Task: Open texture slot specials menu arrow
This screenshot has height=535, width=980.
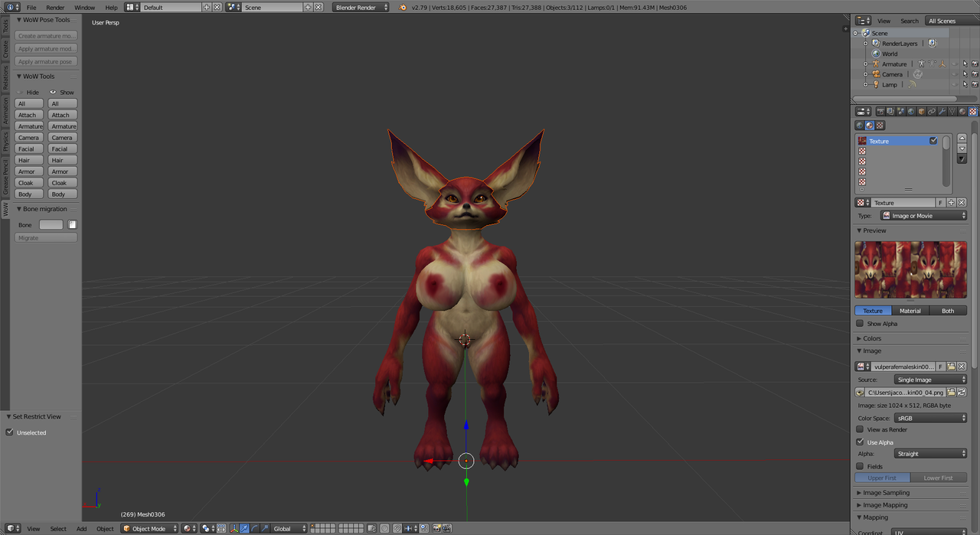Action: click(962, 158)
